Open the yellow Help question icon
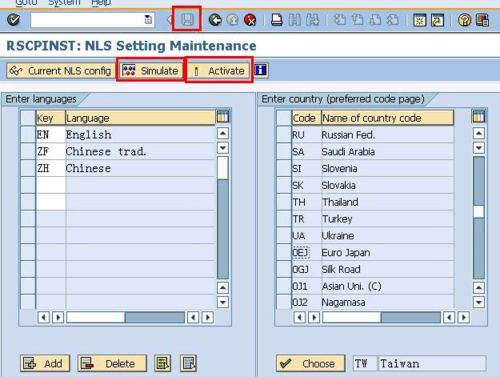Screen dimensions: 500x377 (x=464, y=20)
